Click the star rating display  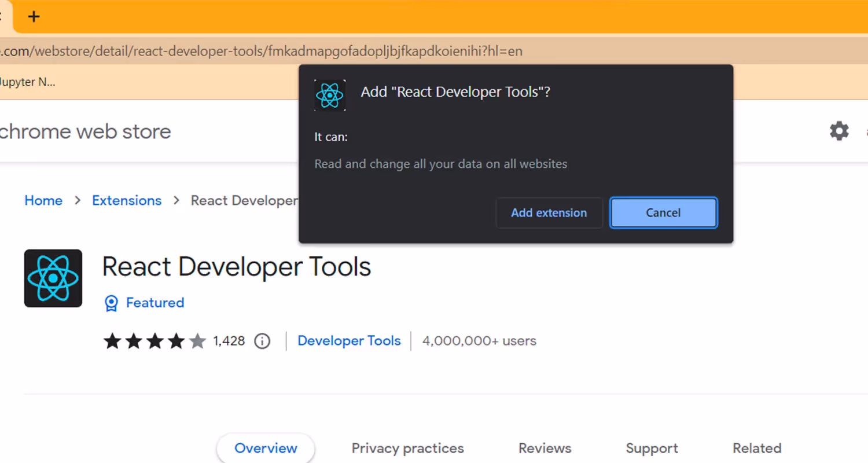155,341
